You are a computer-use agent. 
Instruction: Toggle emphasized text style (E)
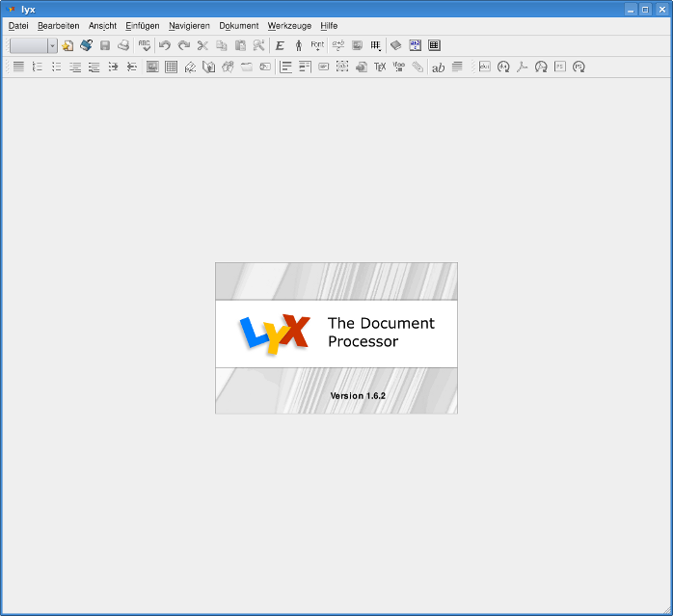pyautogui.click(x=280, y=45)
